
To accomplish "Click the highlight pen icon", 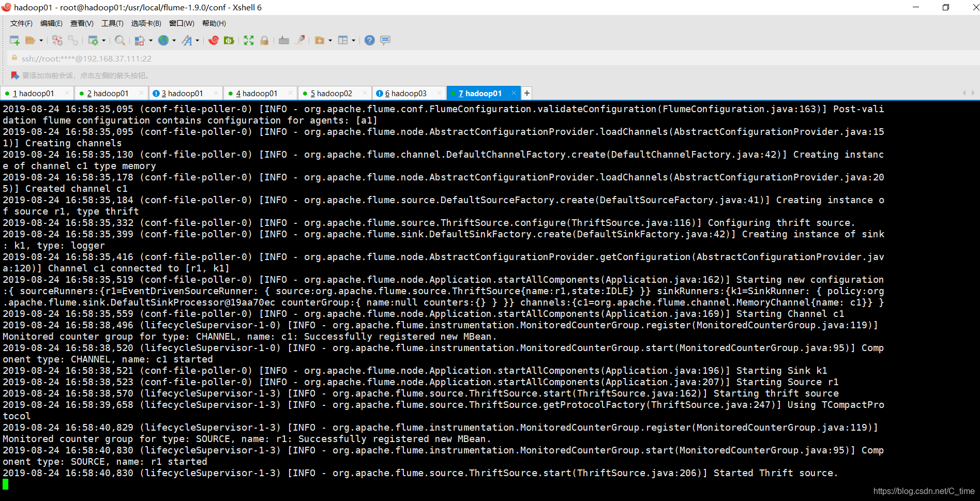I will pyautogui.click(x=299, y=40).
